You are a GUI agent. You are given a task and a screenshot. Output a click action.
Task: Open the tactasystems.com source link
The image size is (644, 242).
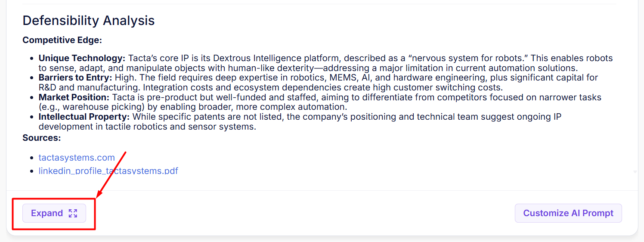(x=77, y=158)
